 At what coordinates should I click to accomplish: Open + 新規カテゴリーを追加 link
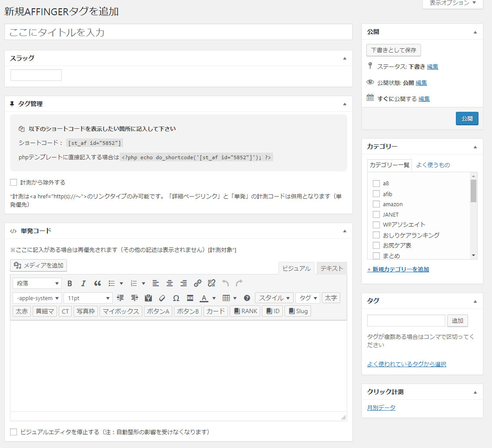click(398, 269)
